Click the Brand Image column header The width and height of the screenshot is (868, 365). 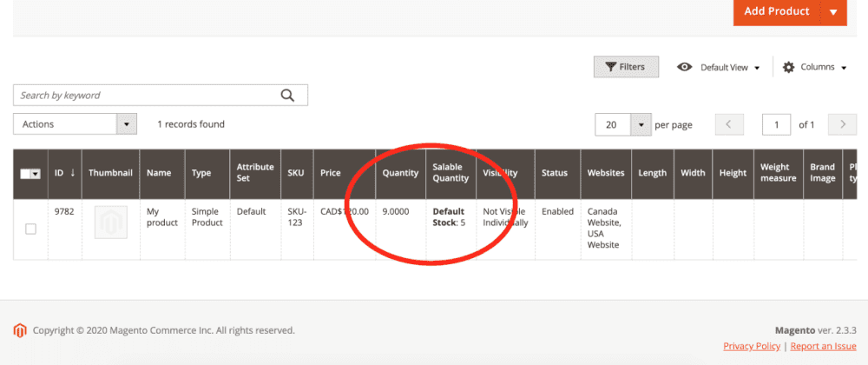(823, 173)
